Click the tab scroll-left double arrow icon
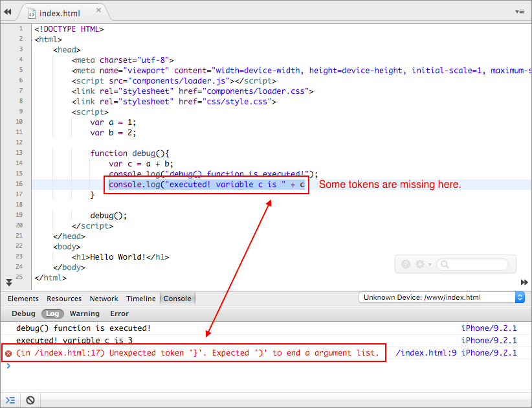 8,12
